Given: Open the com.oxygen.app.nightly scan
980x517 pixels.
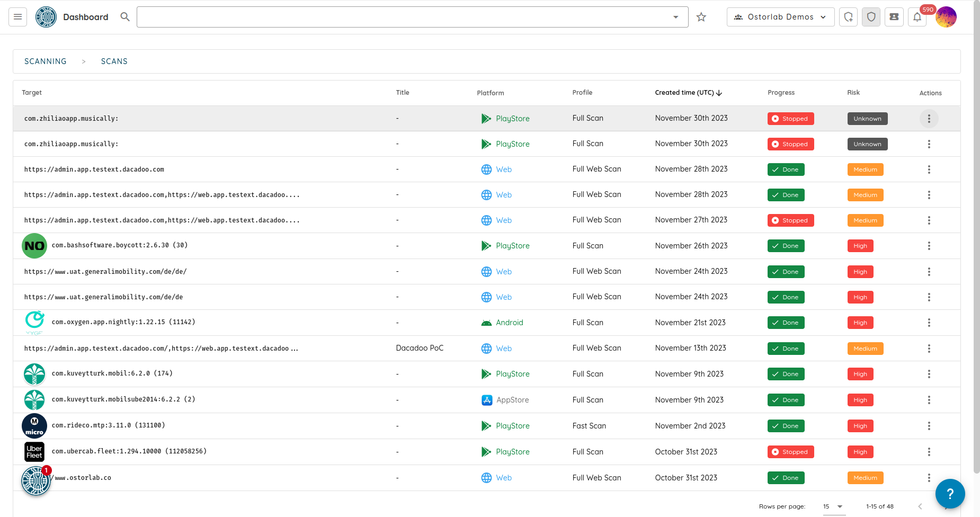Looking at the screenshot, I should 123,322.
